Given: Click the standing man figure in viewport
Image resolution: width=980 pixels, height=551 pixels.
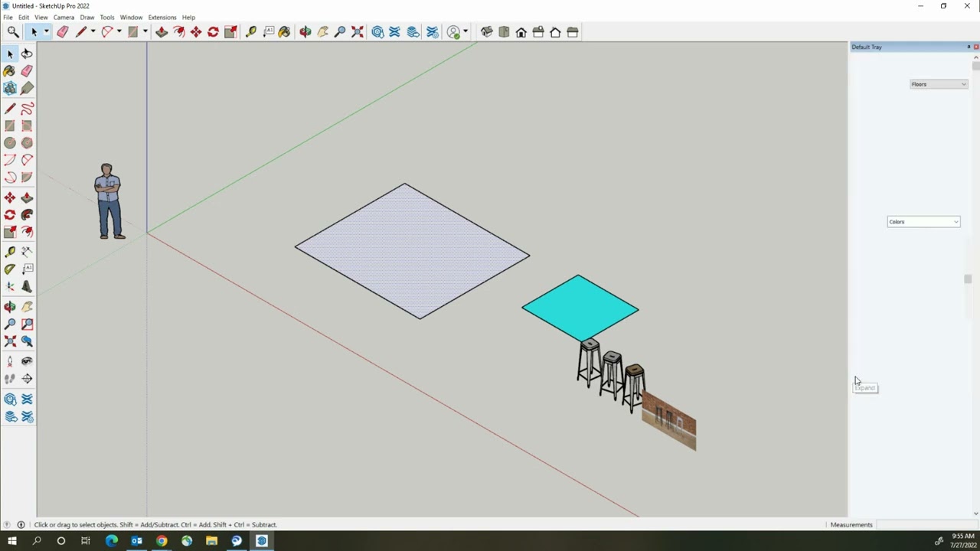Looking at the screenshot, I should pyautogui.click(x=109, y=201).
